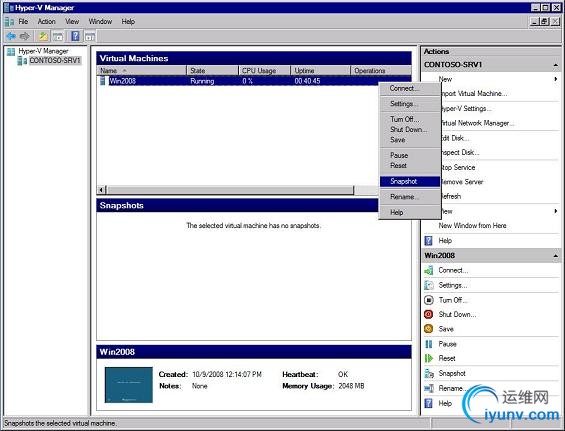Viewport: 565px width, 431px height.
Task: Click Inspect Disk... action link
Action: (x=460, y=152)
